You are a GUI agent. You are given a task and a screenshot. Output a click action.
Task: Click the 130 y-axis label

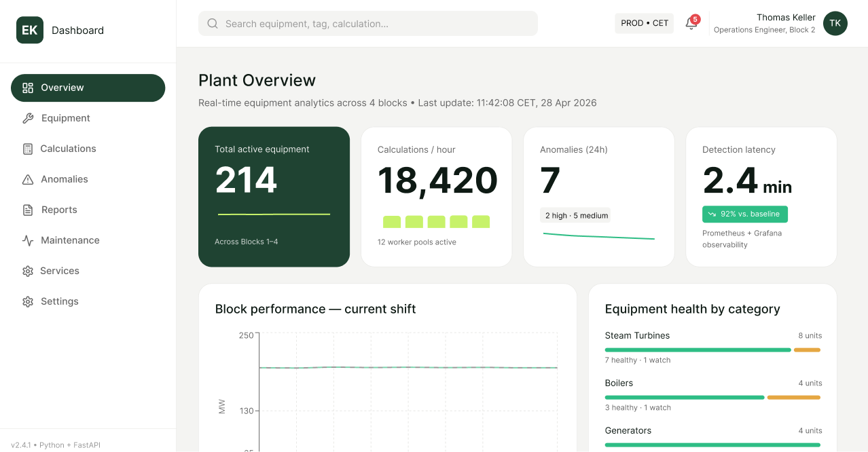point(246,411)
